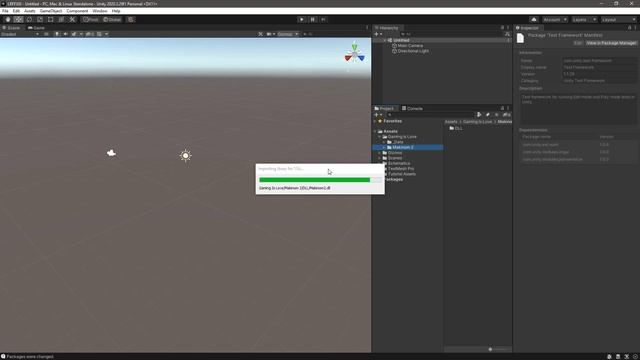Click the Edit button in Inspector
Image resolution: width=640 pixels, height=360 pixels.
(x=578, y=43)
